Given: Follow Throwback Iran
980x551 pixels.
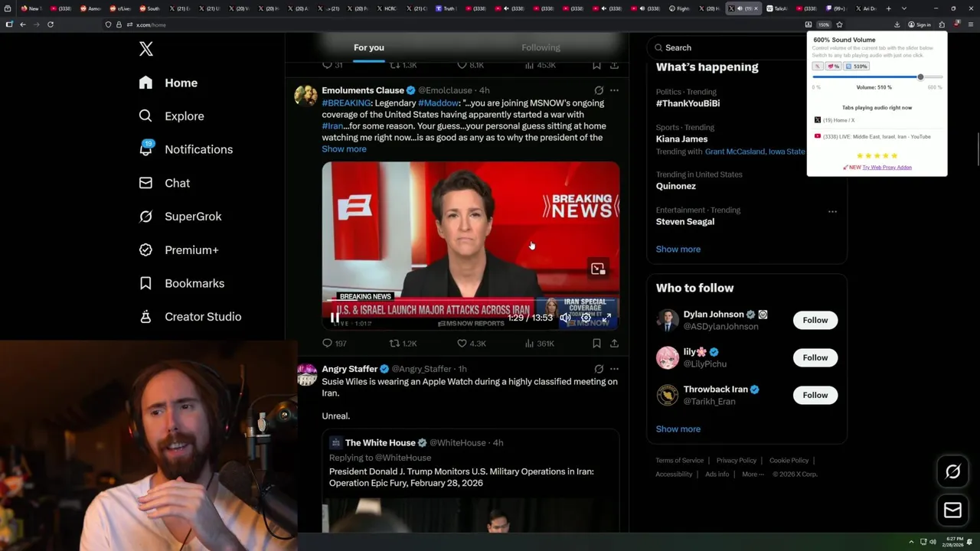Looking at the screenshot, I should click(815, 395).
